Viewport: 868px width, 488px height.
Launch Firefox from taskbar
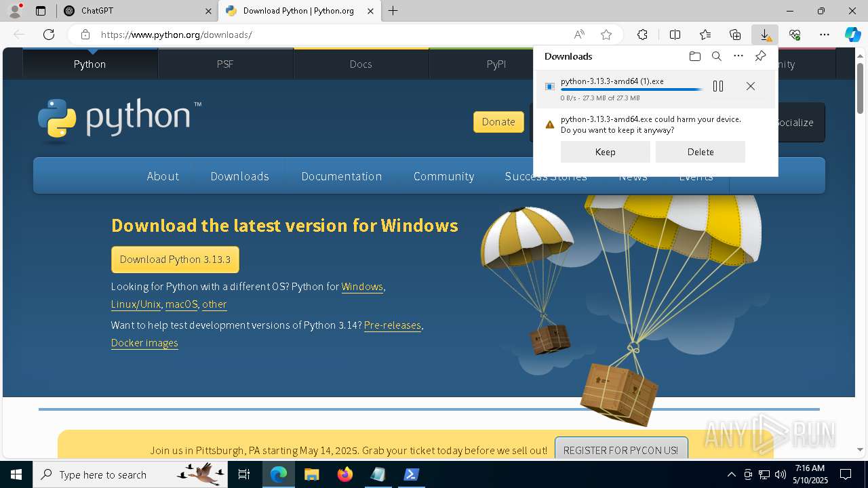point(344,474)
